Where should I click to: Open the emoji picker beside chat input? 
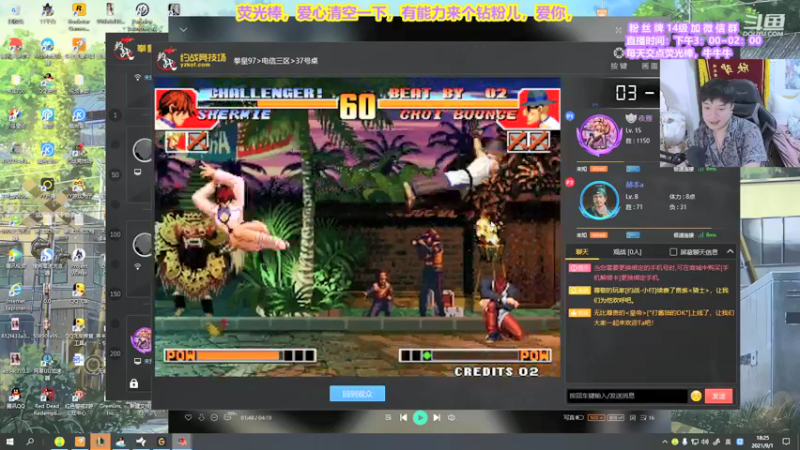pos(696,396)
